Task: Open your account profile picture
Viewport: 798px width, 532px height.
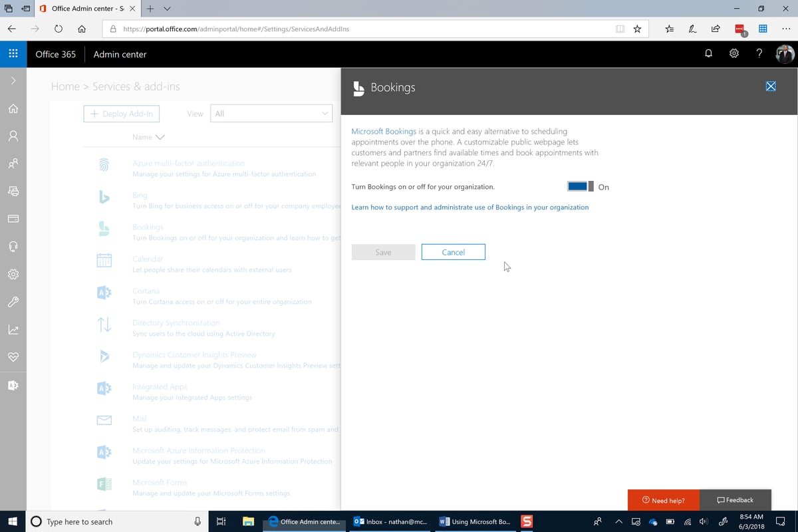Action: (x=785, y=53)
